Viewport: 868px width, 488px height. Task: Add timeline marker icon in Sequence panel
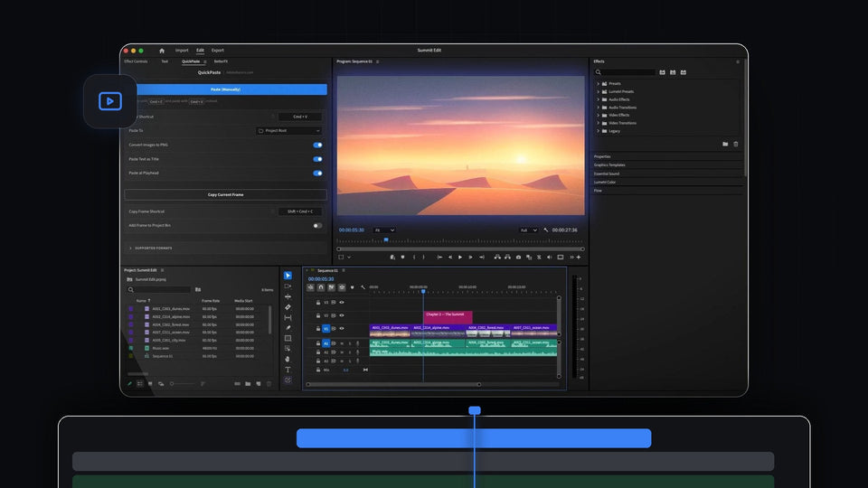352,287
